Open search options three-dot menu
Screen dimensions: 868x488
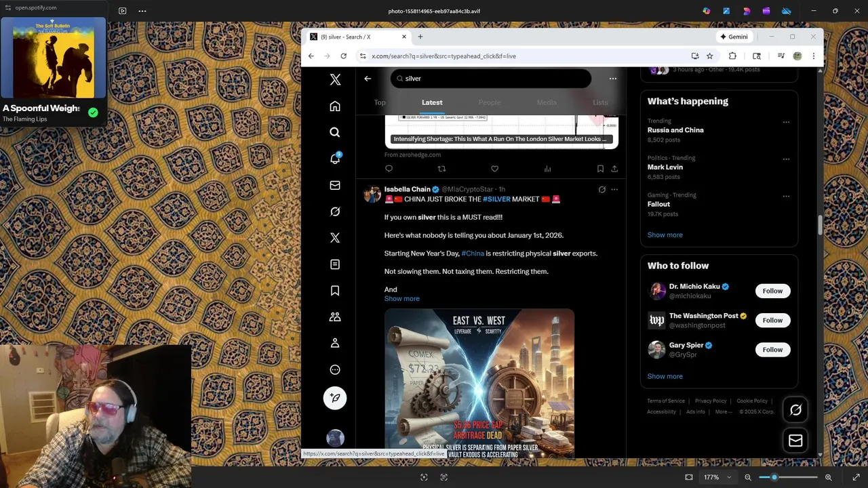[613, 79]
